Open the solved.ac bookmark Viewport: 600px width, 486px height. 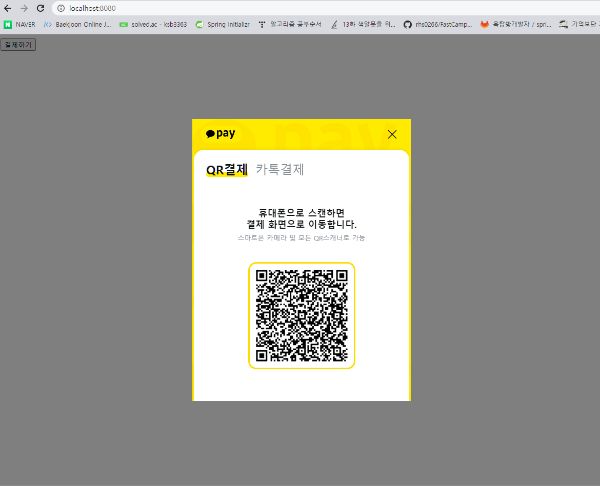[x=153, y=24]
